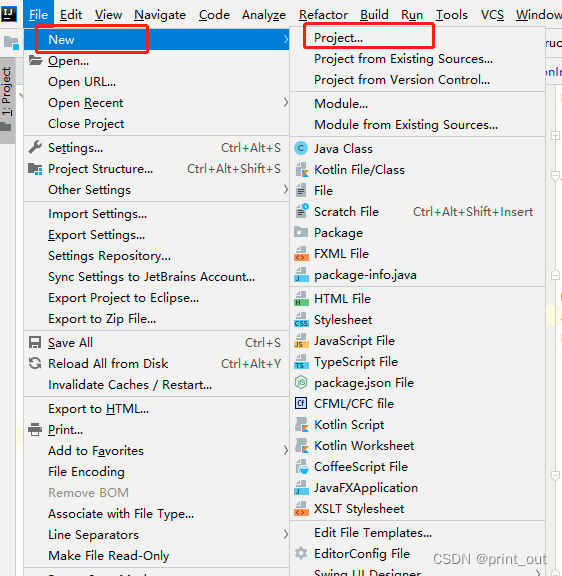Click Sync Settings to JetBrains Account...
This screenshot has height=576, width=562.
click(156, 277)
